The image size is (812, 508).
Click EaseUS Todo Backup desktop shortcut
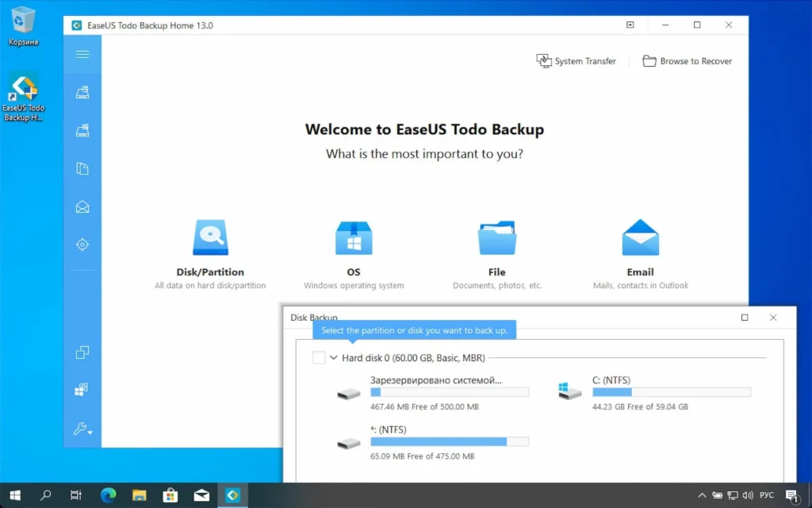coord(23,97)
